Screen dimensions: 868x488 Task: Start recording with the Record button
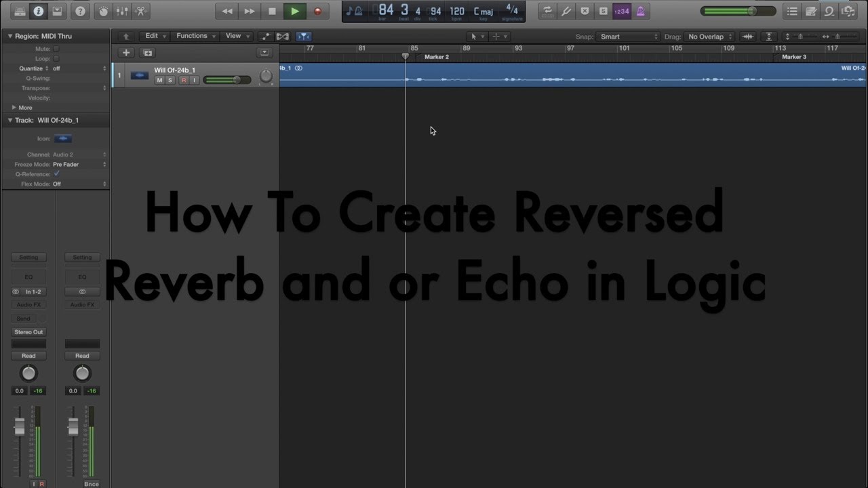point(317,11)
